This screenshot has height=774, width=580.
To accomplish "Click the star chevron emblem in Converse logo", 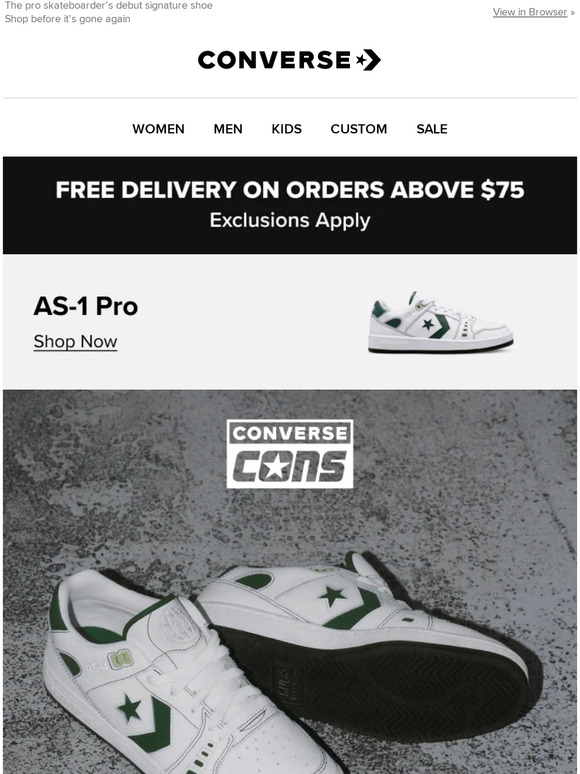I will [x=368, y=60].
